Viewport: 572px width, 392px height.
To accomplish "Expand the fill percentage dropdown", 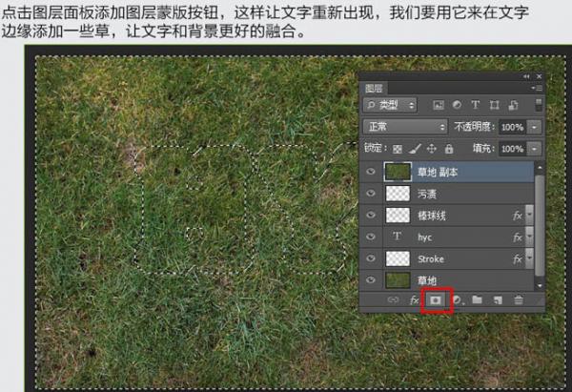I will (x=534, y=149).
